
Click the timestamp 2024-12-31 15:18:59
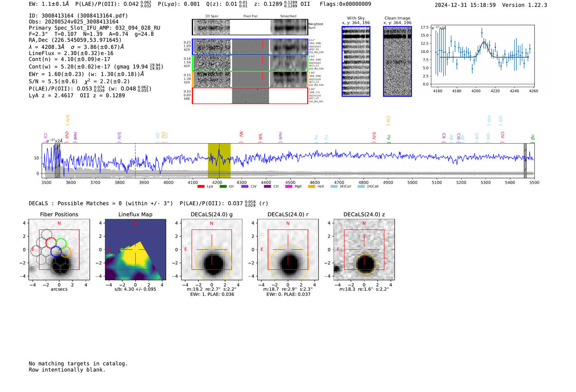[x=465, y=5]
